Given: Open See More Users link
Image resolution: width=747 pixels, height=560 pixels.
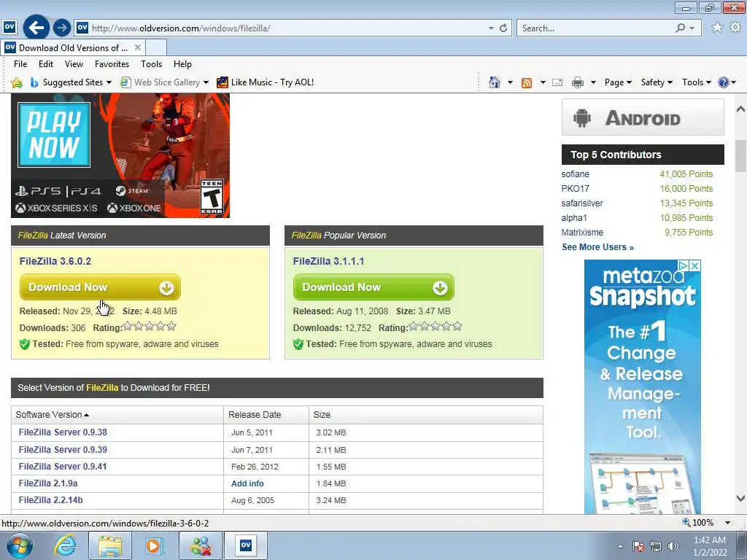Looking at the screenshot, I should [x=597, y=247].
